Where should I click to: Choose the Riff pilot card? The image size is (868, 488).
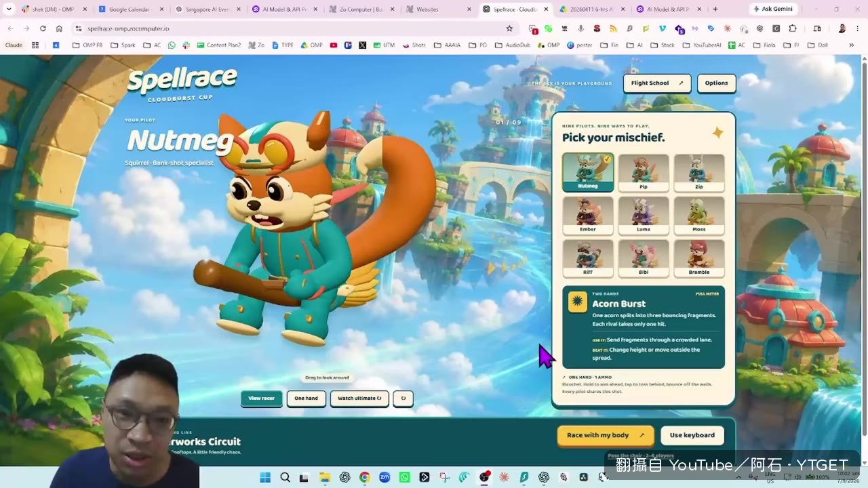pos(588,258)
